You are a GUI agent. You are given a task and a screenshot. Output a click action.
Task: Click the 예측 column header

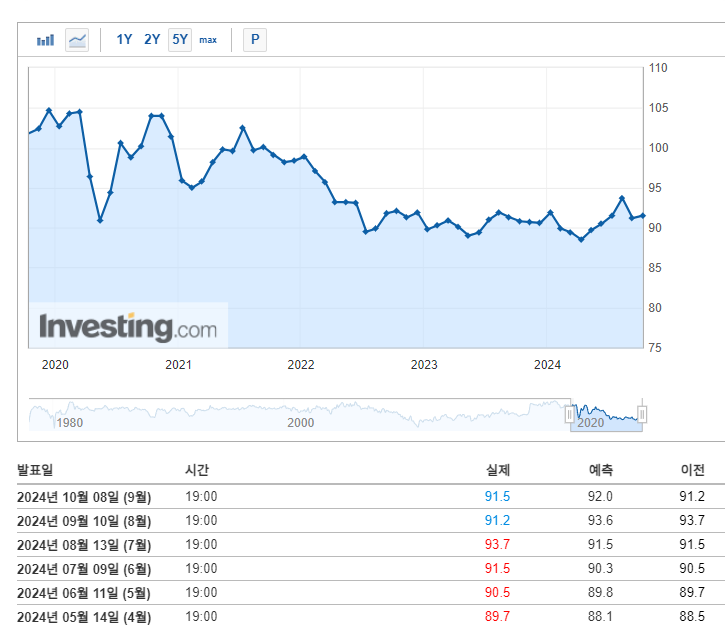click(x=601, y=470)
